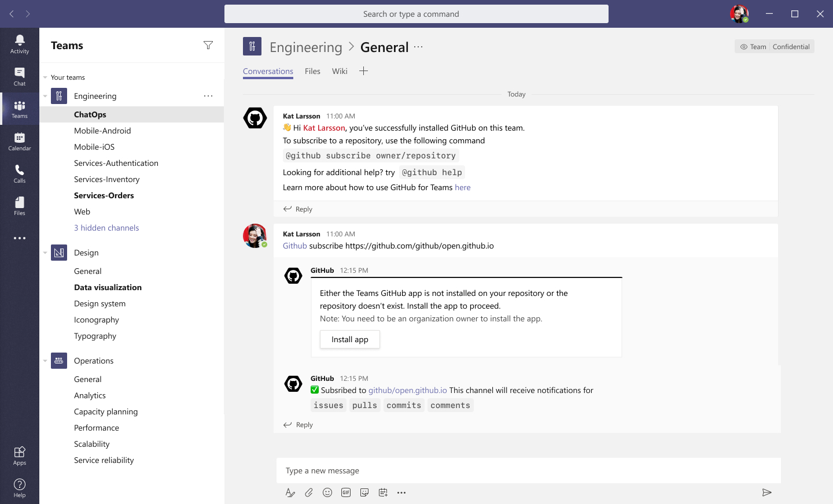Collapse the Design team channel list
The width and height of the screenshot is (833, 504).
pyautogui.click(x=45, y=253)
